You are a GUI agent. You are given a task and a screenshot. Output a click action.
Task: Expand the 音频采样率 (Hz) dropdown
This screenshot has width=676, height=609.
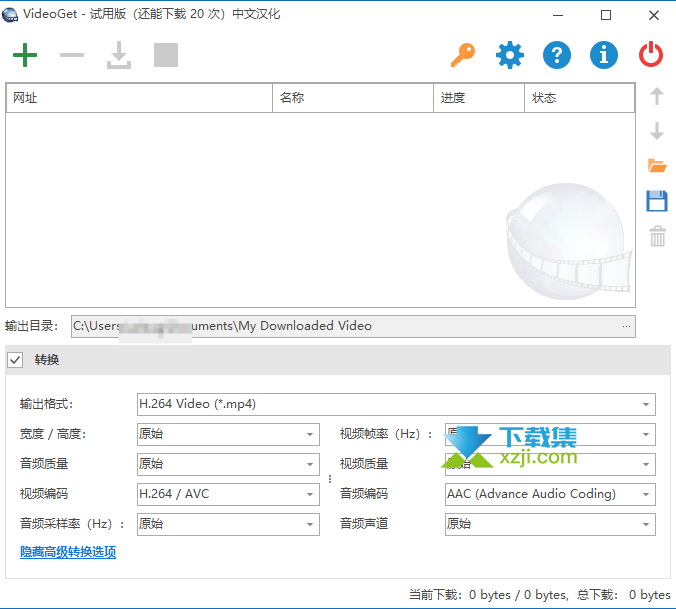228,525
